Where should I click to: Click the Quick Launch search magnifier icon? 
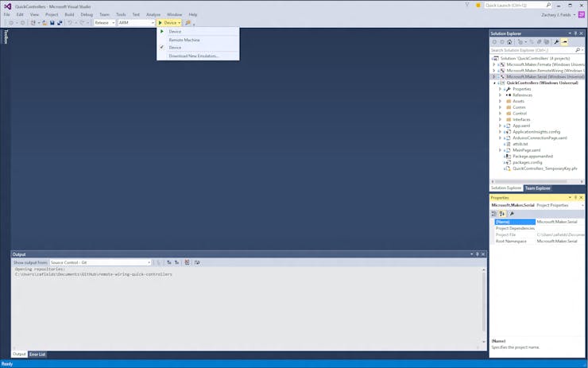[x=548, y=6]
